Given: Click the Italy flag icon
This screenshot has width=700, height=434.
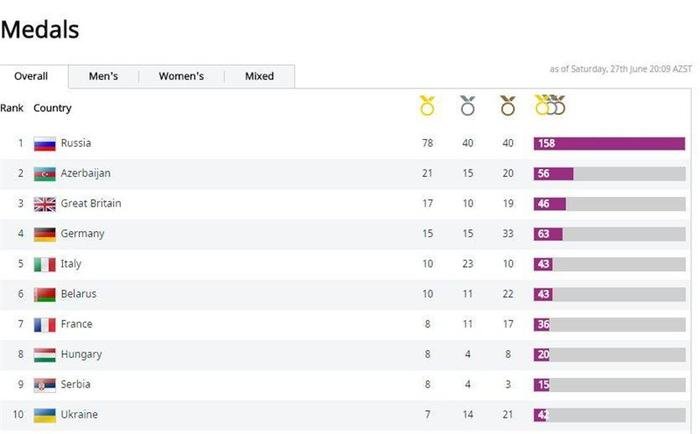Looking at the screenshot, I should click(44, 264).
